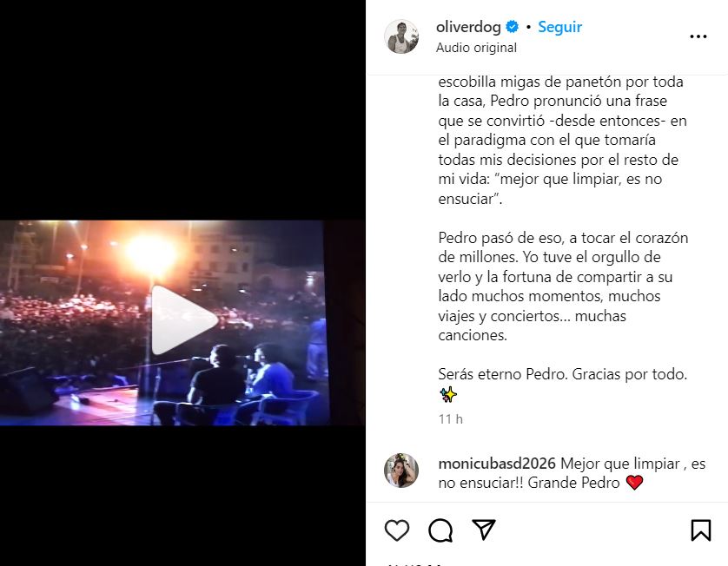Click the sparkle emoji in the caption
This screenshot has width=728, height=566.
[x=448, y=395]
